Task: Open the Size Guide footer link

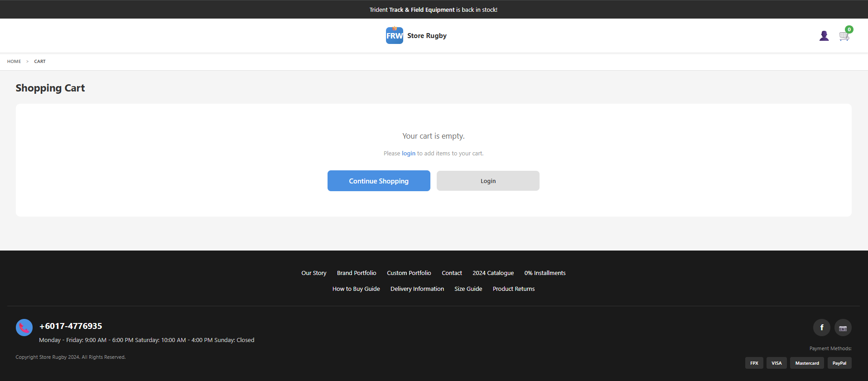Action: 468,289
